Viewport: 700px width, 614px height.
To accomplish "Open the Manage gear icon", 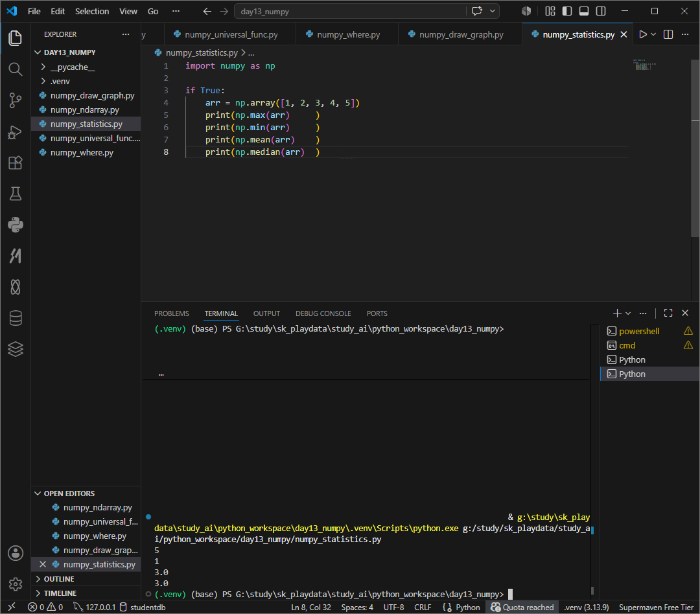I will click(x=15, y=584).
